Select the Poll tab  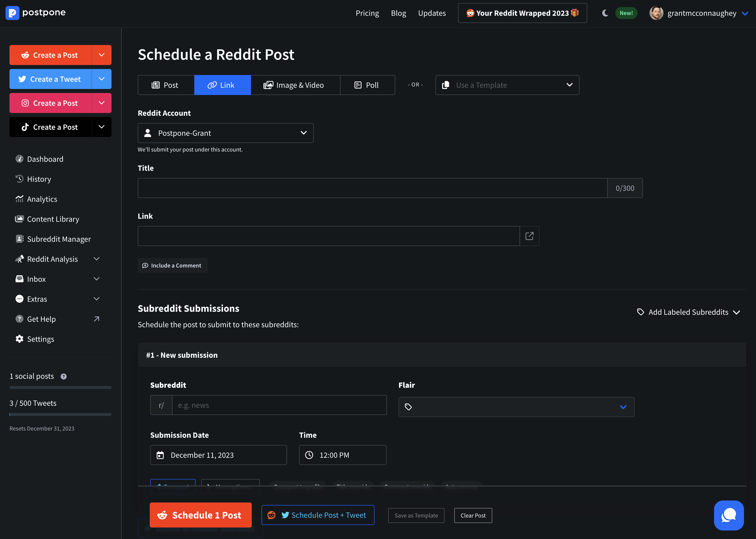point(367,85)
